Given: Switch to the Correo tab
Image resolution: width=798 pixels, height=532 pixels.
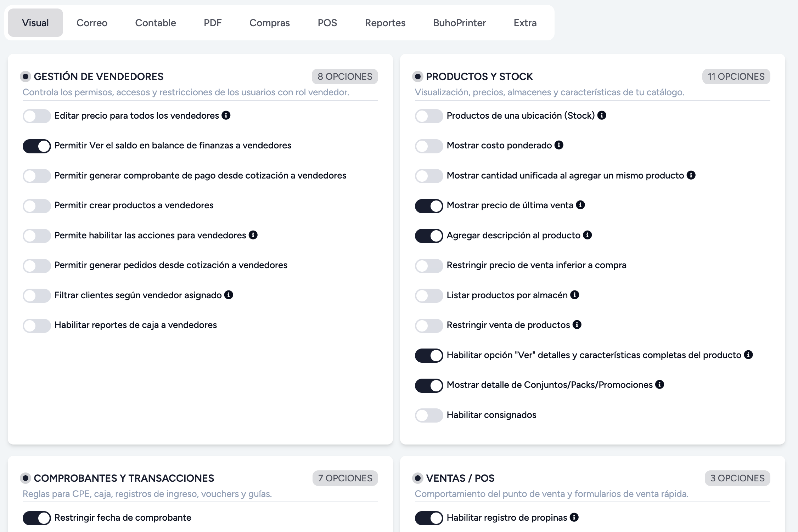Looking at the screenshot, I should [x=92, y=23].
